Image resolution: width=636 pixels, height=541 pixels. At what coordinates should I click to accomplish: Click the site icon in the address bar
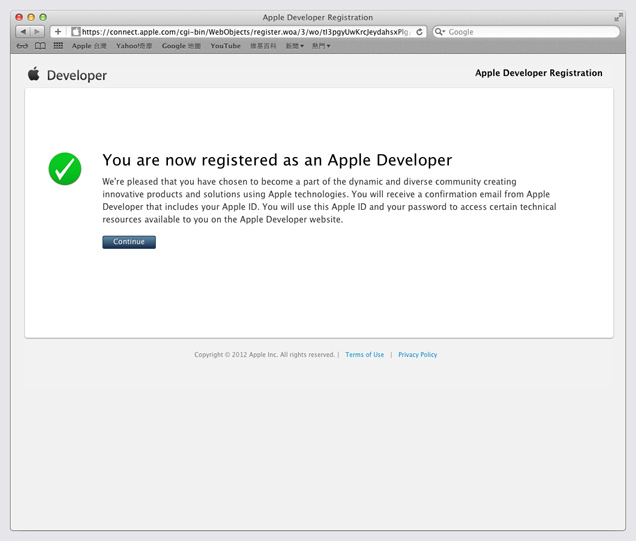[x=75, y=32]
